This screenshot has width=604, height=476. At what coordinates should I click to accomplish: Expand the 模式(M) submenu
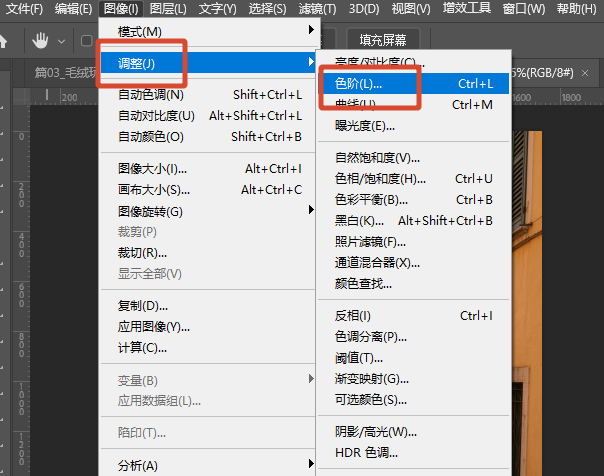tap(208, 32)
